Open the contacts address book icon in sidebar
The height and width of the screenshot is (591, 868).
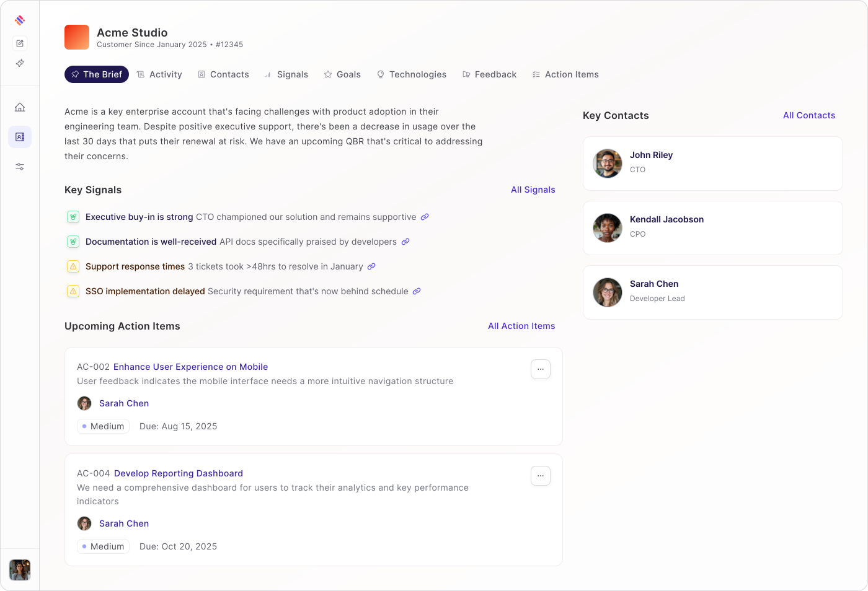(20, 137)
